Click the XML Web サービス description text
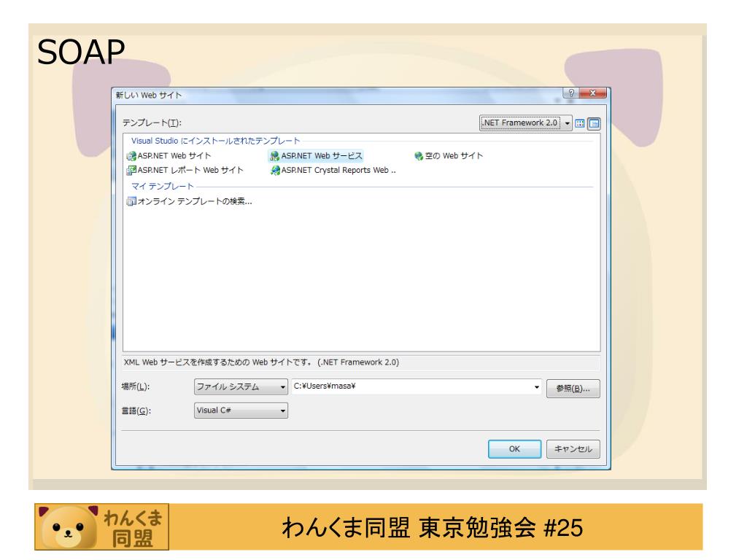 tap(262, 362)
